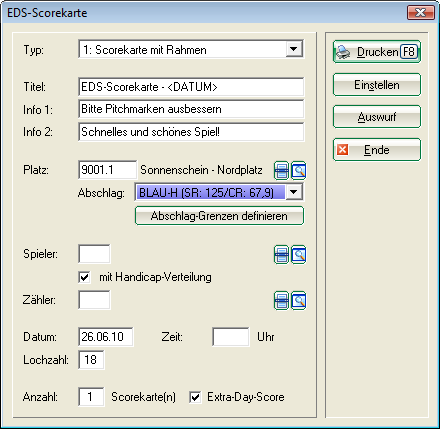The width and height of the screenshot is (440, 429).
Task: Close the EDS-Scorekarte window
Action: (x=421, y=13)
